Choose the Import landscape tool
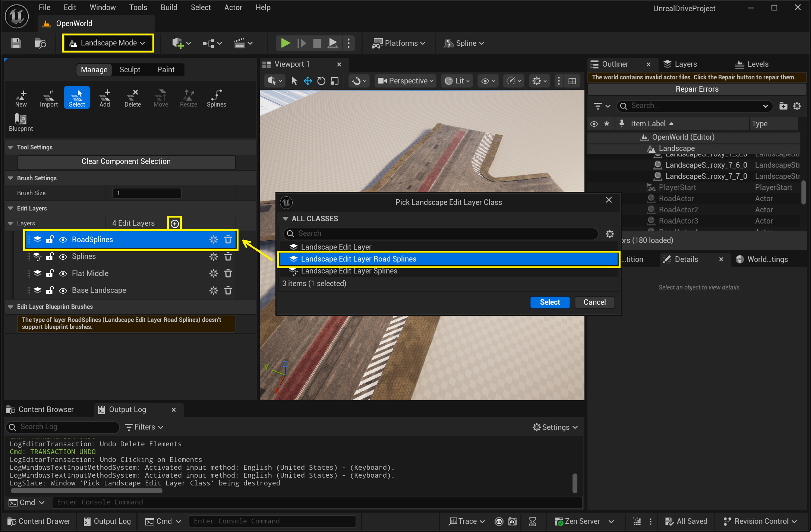 coord(49,98)
